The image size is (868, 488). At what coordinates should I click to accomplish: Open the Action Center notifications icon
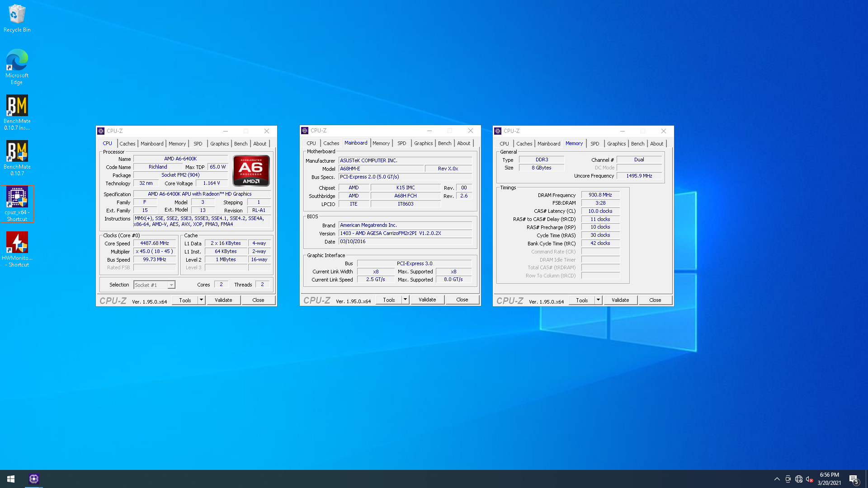pyautogui.click(x=854, y=479)
